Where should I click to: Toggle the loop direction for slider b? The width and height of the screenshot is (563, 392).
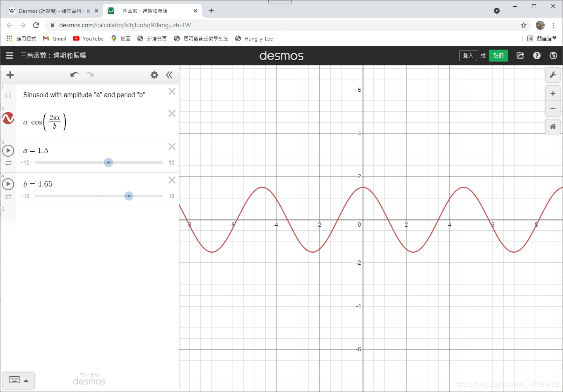[x=8, y=196]
